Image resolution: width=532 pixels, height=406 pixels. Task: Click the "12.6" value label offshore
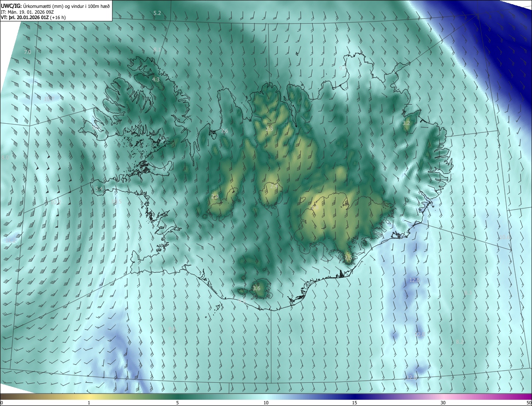tap(414, 280)
